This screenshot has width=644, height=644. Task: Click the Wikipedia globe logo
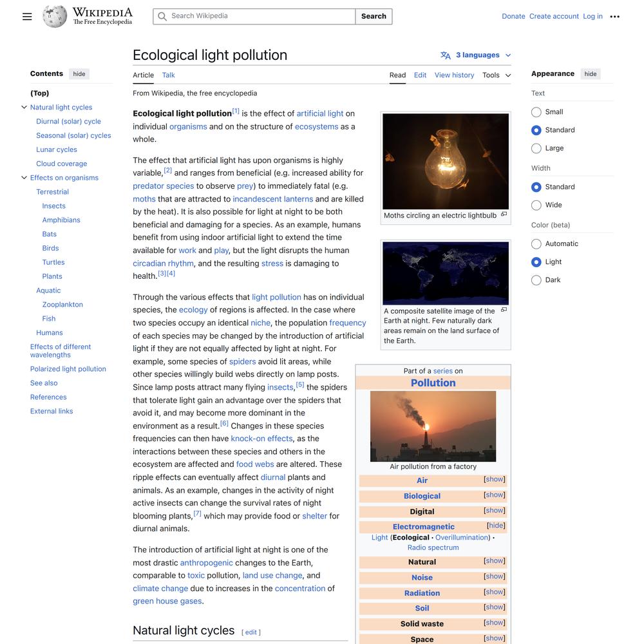[55, 17]
